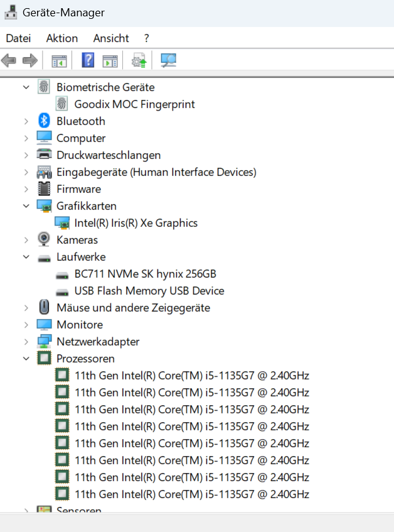394x532 pixels.
Task: Collapse the Prozessoren node
Action: click(x=26, y=359)
